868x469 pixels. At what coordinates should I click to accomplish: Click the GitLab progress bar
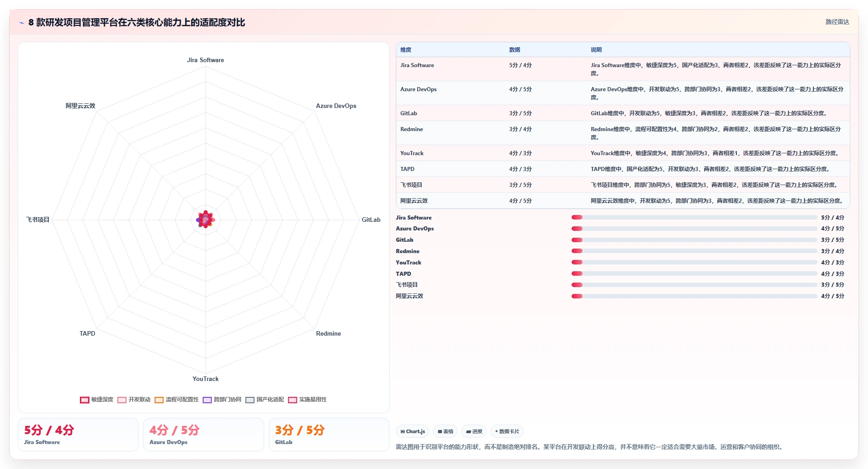[x=694, y=240]
